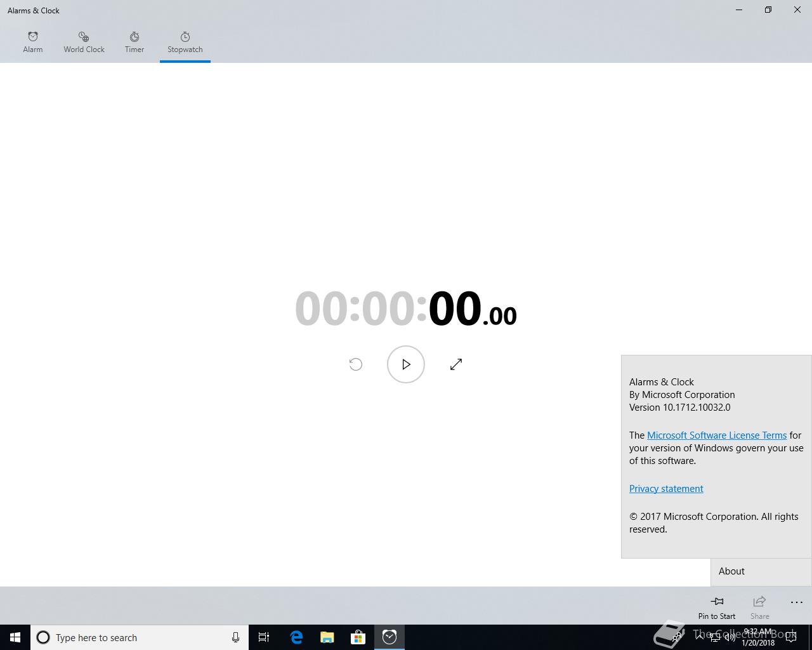
Task: Click the version number text 10.1712.10032.0
Action: [697, 408]
